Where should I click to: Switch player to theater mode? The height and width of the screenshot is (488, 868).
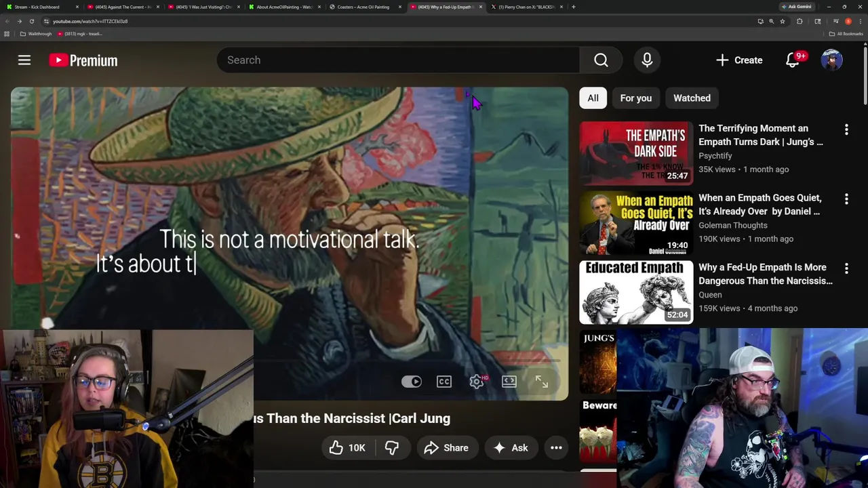coord(509,382)
